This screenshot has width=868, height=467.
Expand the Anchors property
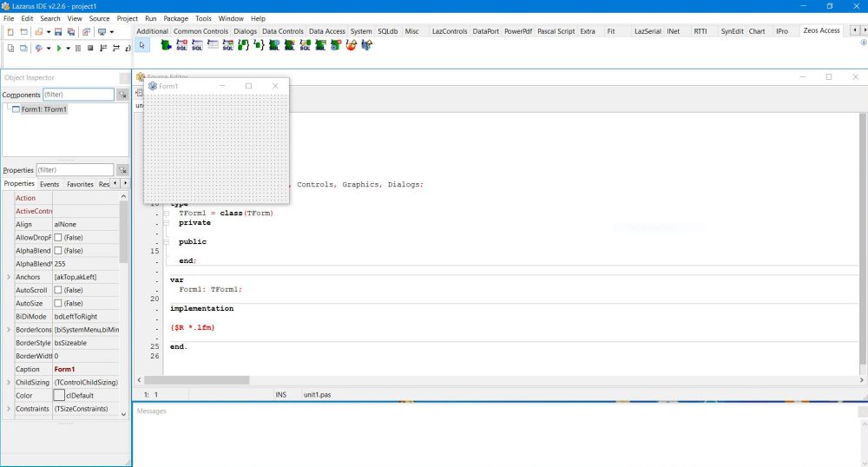[9, 277]
